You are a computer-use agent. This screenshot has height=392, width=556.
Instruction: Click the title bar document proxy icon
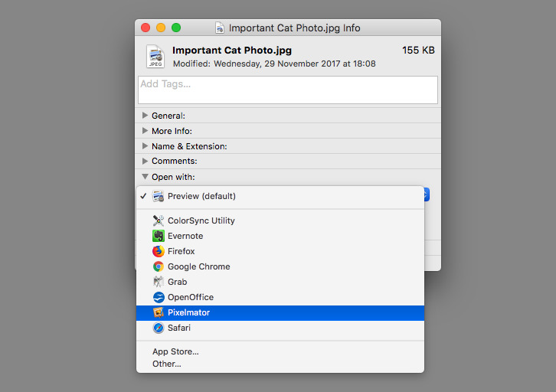[x=220, y=28]
